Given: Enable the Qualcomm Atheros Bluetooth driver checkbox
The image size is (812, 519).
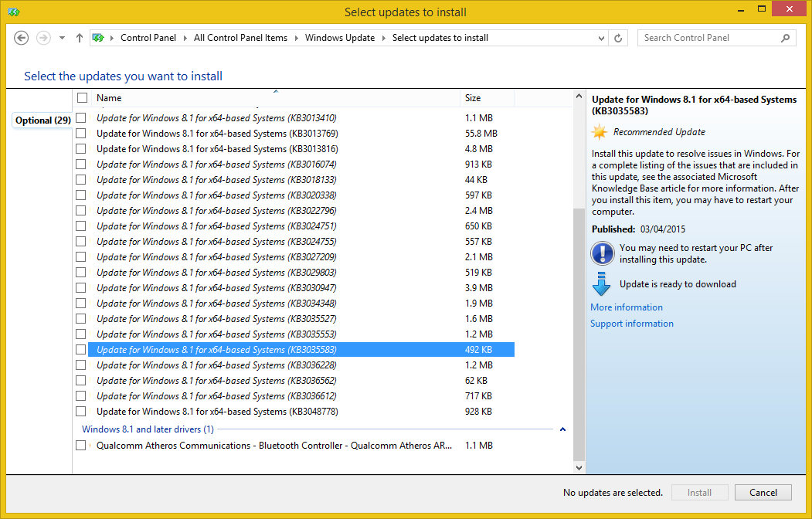Looking at the screenshot, I should 81,446.
